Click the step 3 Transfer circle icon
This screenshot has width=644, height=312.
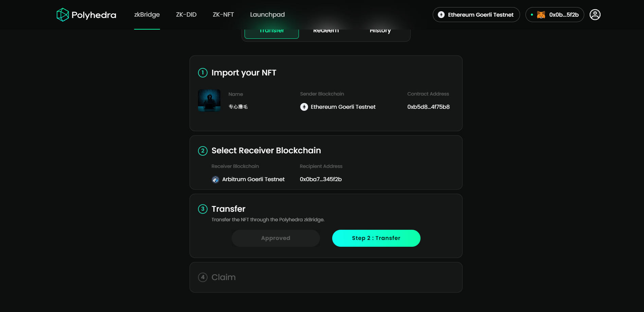coord(203,209)
